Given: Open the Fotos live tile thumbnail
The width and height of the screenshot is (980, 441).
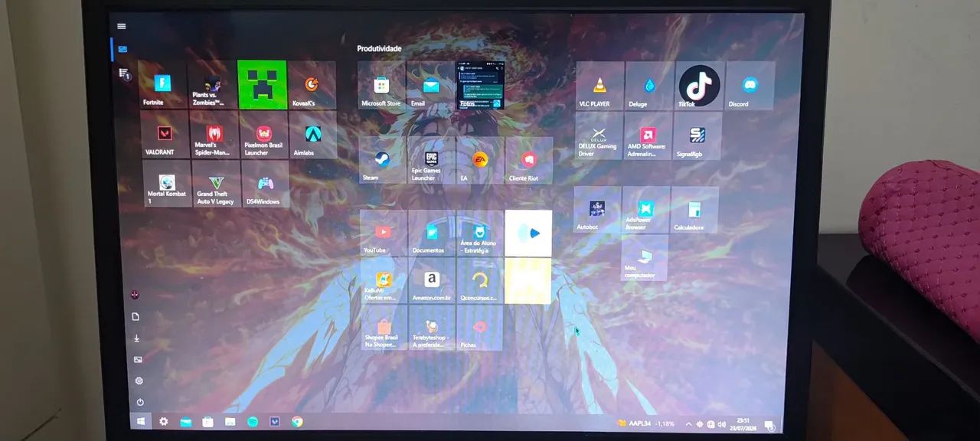Looking at the screenshot, I should (480, 86).
